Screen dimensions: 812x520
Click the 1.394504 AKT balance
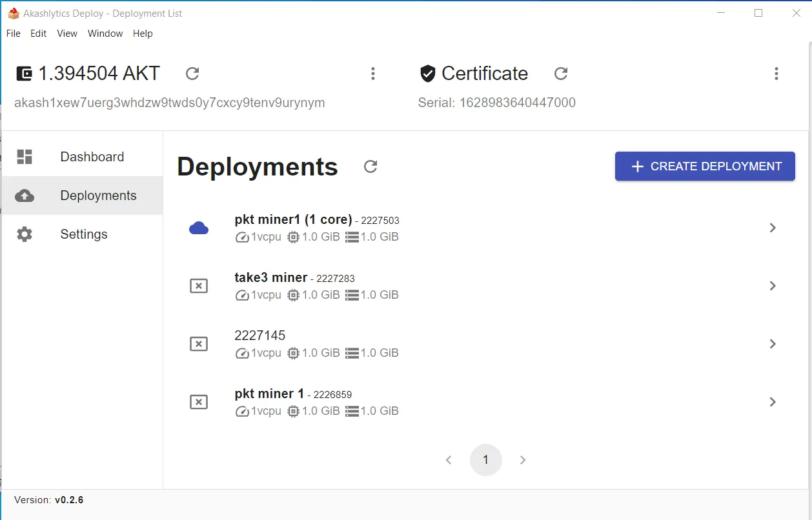click(x=99, y=74)
